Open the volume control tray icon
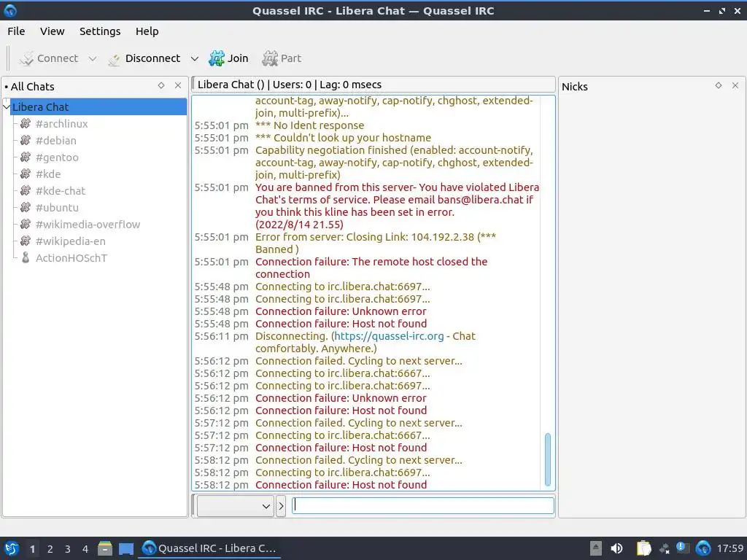This screenshot has height=560, width=747. [x=616, y=548]
